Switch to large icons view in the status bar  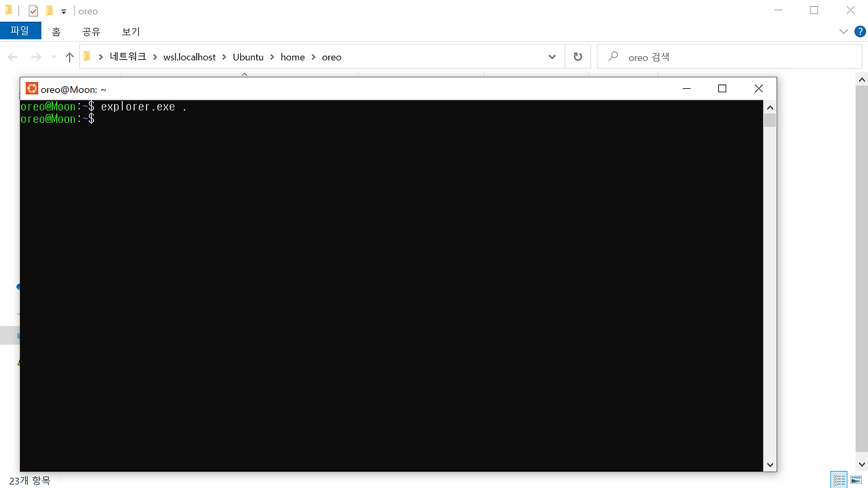[x=856, y=479]
